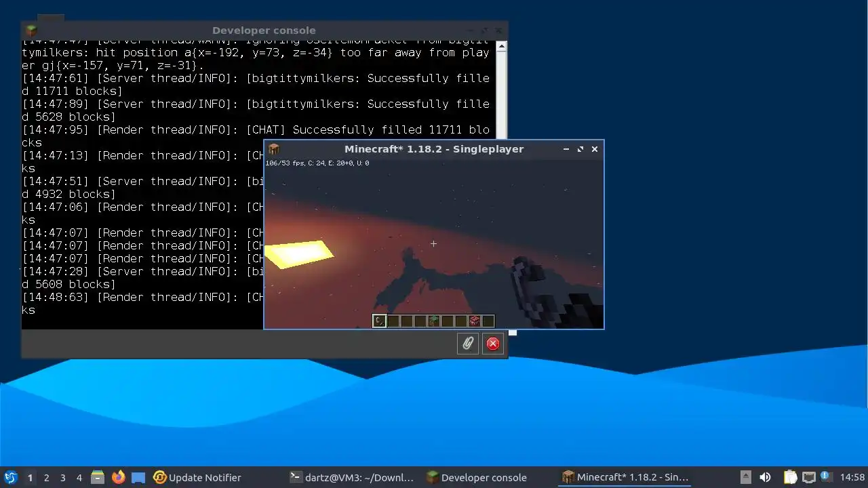Viewport: 868px width, 488px height.
Task: Click the '[14:47:28] [Server thread/INFO]' line
Action: [130, 271]
